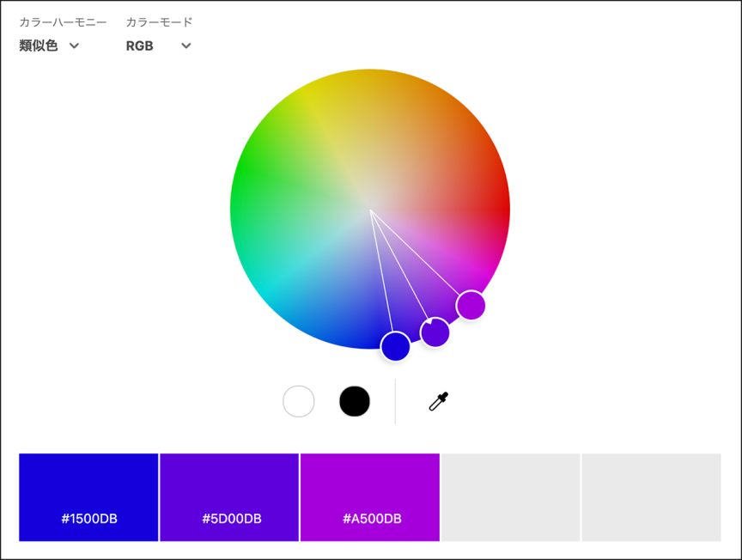
Task: Click the chevron arrow beside RGB
Action: tap(185, 46)
